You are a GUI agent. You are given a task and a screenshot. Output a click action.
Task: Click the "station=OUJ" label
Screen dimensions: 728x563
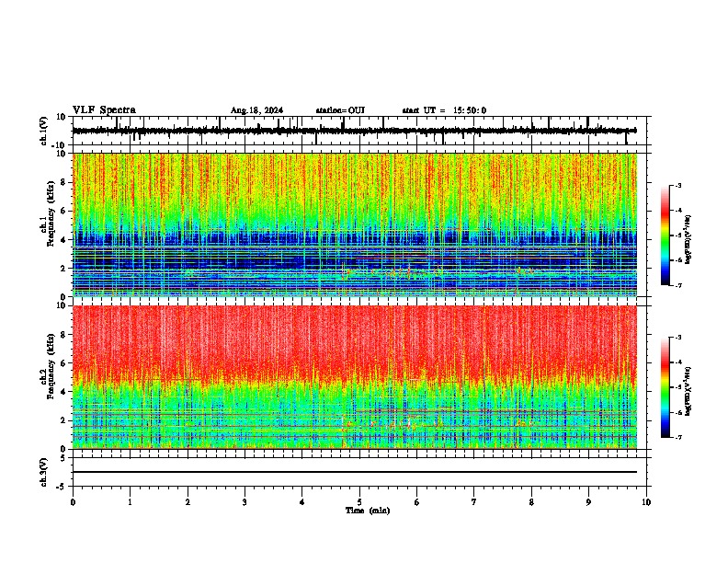coord(340,110)
